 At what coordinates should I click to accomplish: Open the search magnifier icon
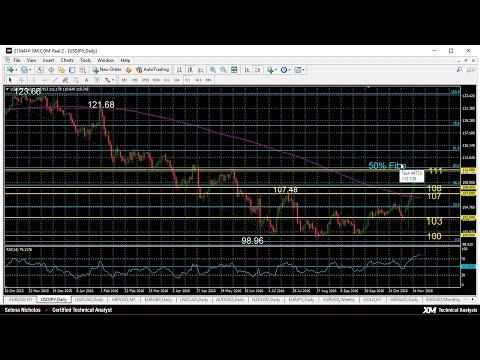pyautogui.click(x=459, y=70)
